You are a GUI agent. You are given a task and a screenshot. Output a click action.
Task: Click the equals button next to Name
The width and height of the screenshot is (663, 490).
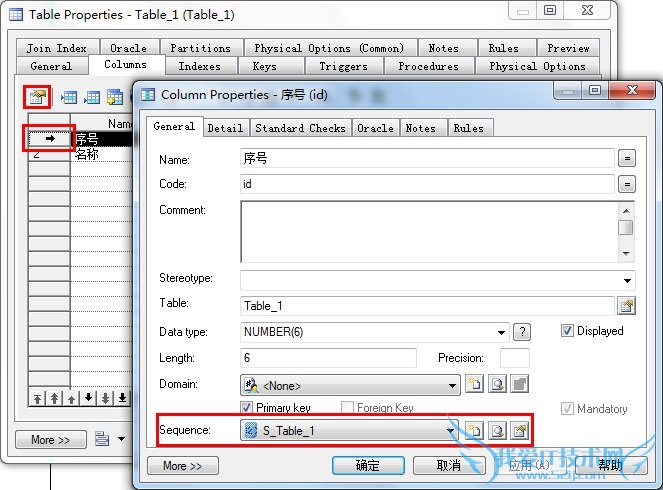[627, 158]
